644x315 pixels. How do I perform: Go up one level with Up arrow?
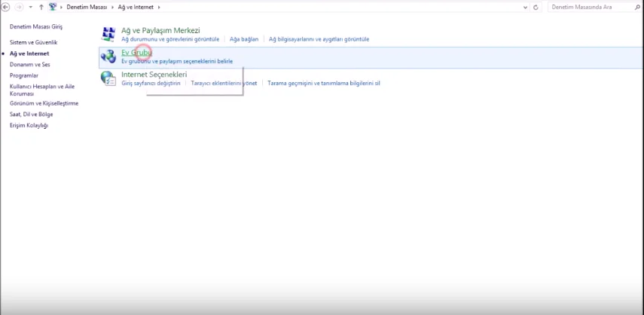point(41,7)
